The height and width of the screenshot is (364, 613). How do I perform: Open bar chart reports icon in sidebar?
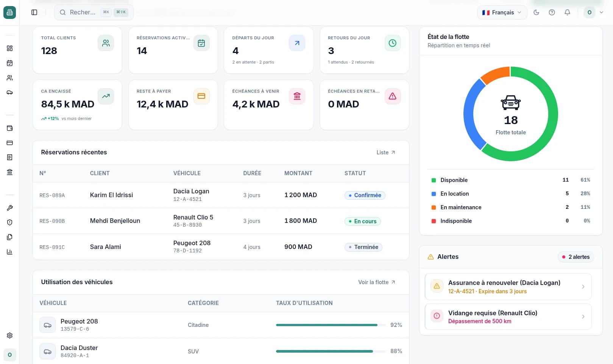click(x=10, y=252)
